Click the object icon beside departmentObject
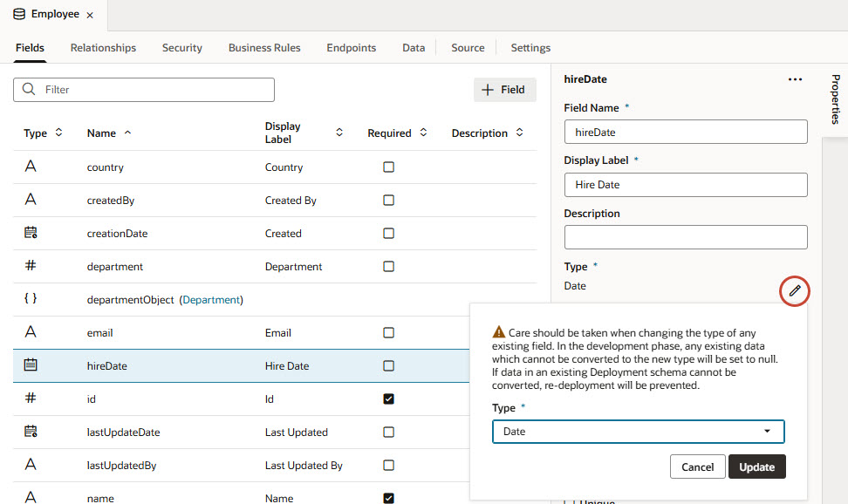The height and width of the screenshot is (504, 848). 31,299
